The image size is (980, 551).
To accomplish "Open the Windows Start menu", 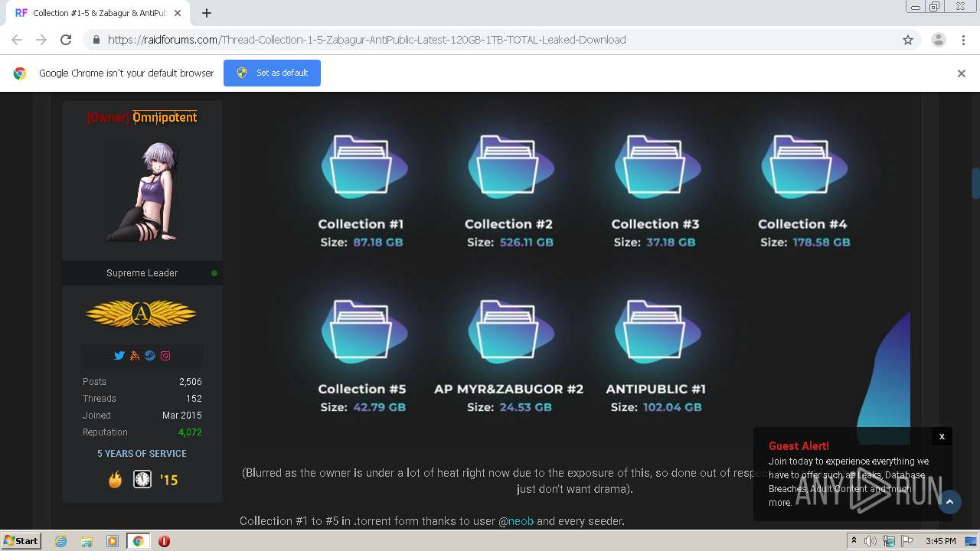I will click(x=21, y=541).
